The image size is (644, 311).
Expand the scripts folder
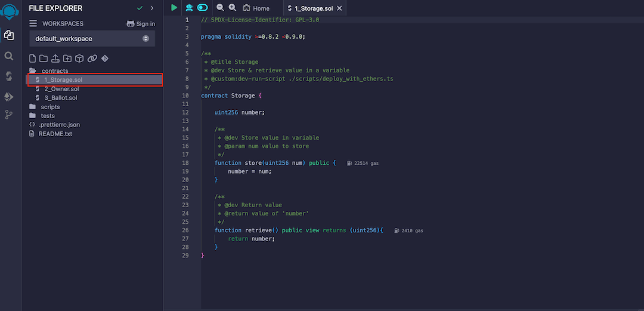click(x=50, y=107)
